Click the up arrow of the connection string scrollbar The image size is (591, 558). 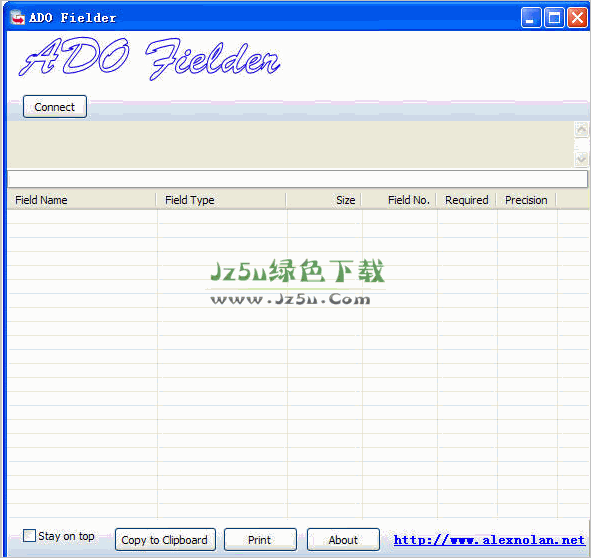coord(581,129)
